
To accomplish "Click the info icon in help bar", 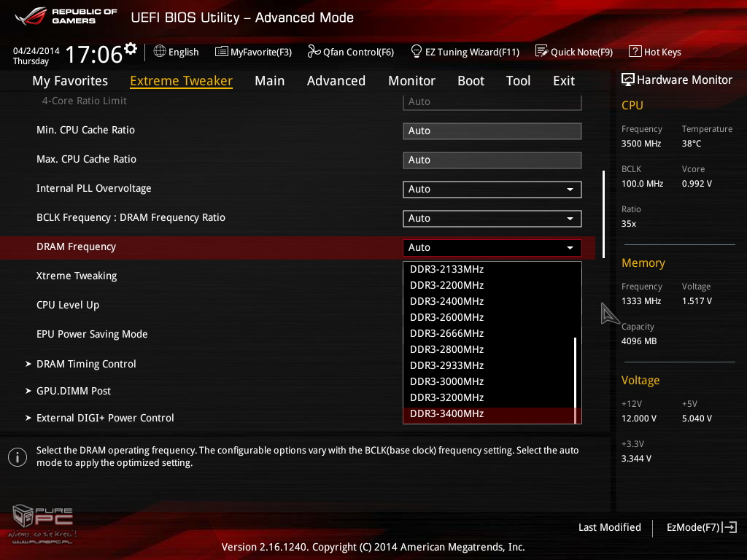I will pyautogui.click(x=17, y=457).
